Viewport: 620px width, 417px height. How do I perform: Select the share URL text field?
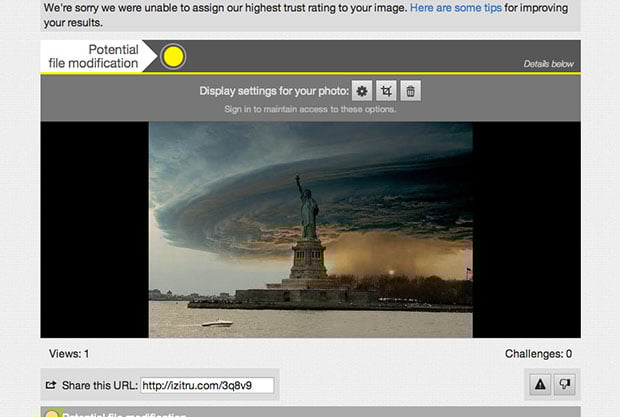tap(207, 385)
